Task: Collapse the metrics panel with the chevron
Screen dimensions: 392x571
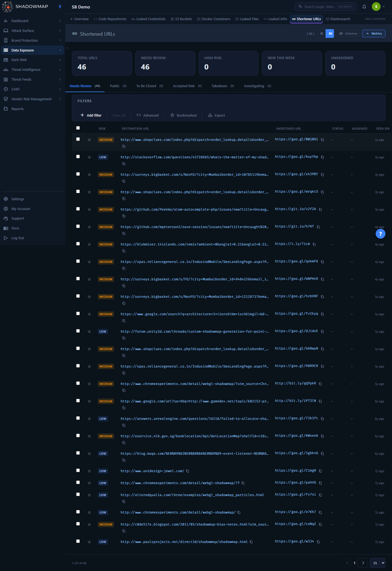Action: coord(67,48)
